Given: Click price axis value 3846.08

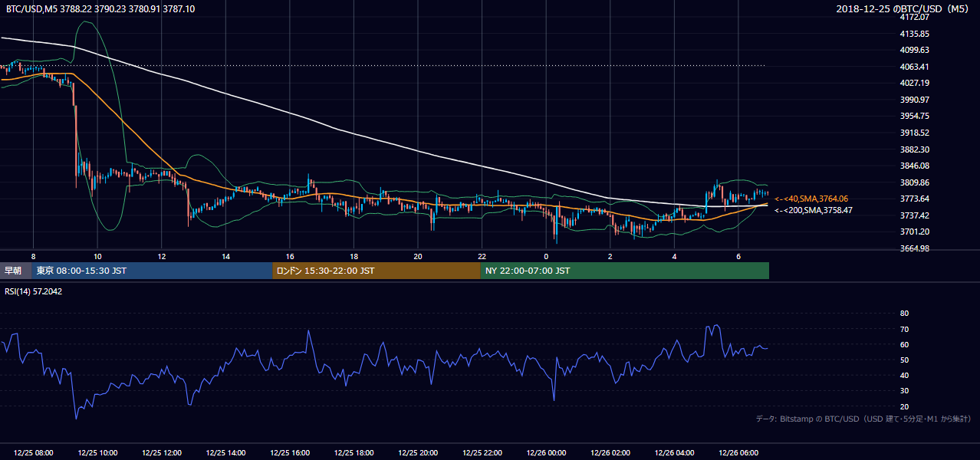Looking at the screenshot, I should [914, 166].
